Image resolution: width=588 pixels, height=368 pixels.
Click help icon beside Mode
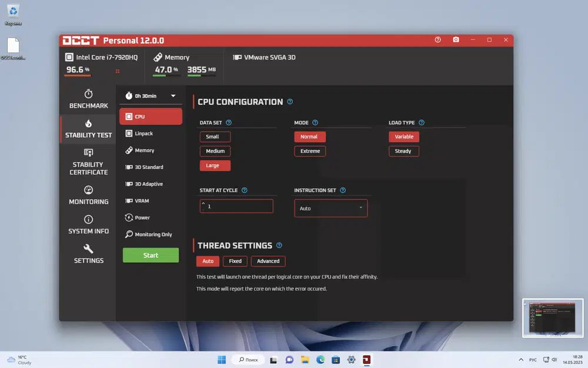[x=315, y=122]
